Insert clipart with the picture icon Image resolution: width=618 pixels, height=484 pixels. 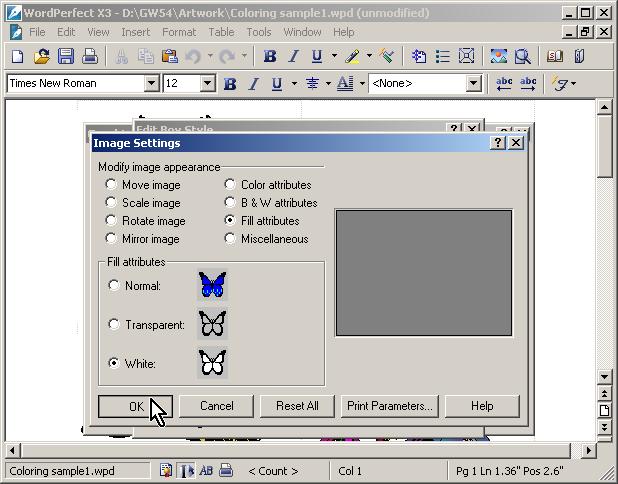tap(499, 56)
